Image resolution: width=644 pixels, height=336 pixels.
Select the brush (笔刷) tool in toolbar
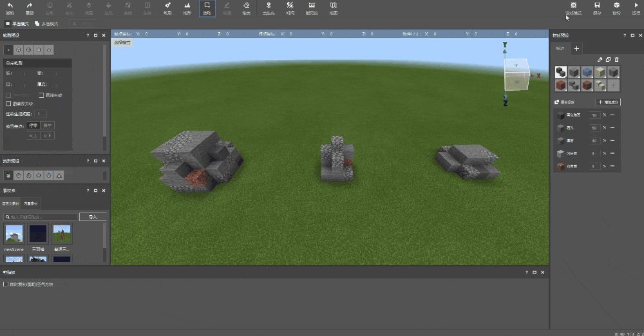(x=167, y=7)
